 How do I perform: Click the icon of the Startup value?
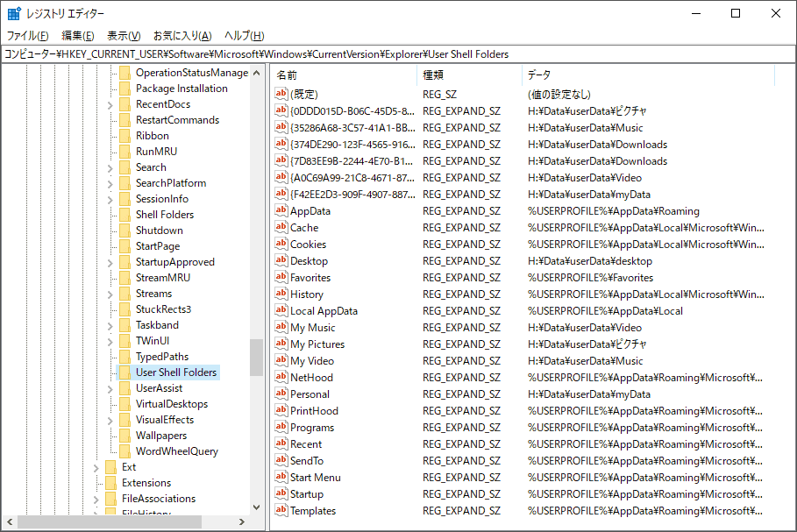pos(281,494)
